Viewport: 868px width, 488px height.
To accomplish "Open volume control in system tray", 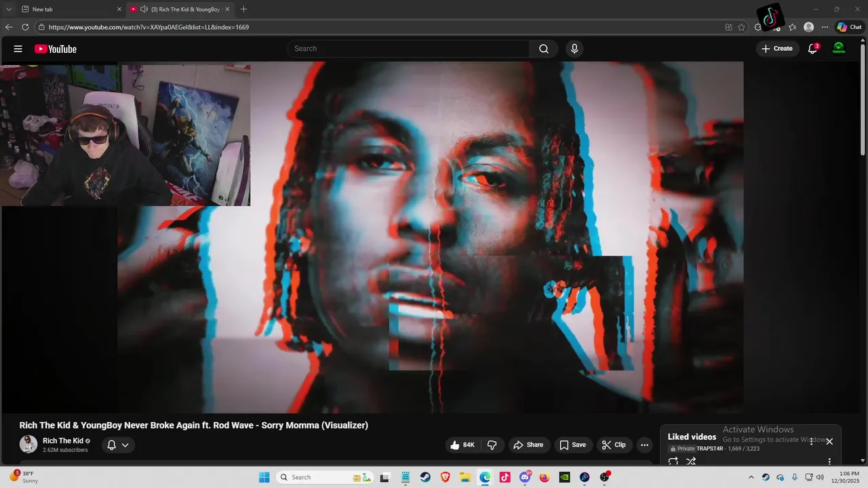I will [x=820, y=477].
